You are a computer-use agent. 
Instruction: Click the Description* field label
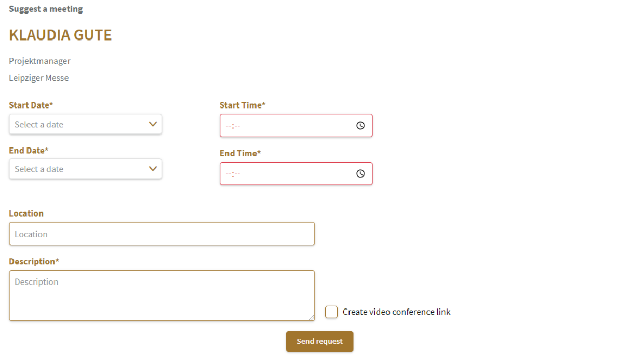click(x=34, y=261)
